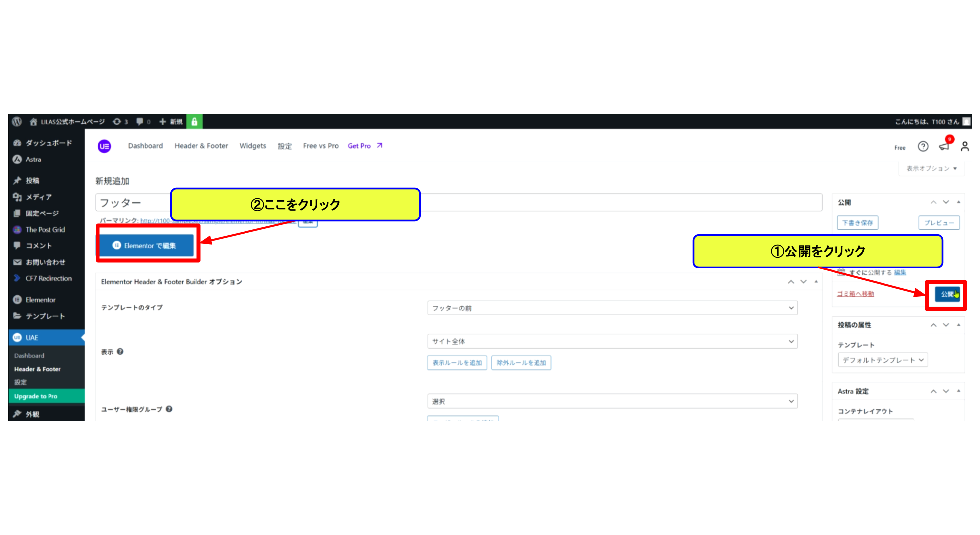This screenshot has height=535, width=980.
Task: Open UAE submenu Dashboard
Action: (x=29, y=356)
